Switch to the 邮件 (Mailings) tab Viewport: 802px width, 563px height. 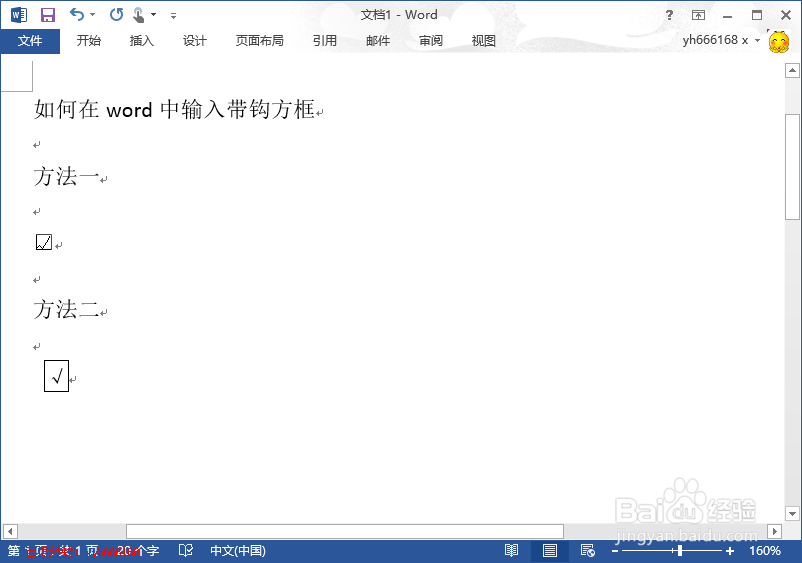pos(378,41)
